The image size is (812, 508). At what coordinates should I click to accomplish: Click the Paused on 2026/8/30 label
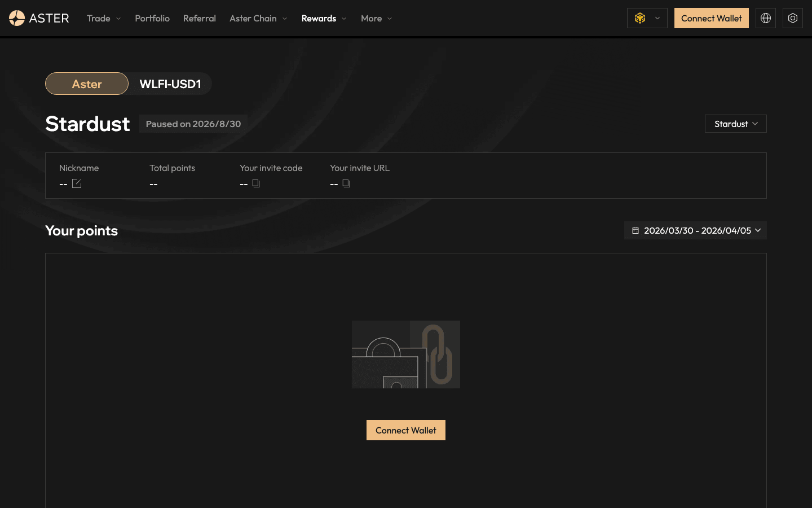pos(193,124)
